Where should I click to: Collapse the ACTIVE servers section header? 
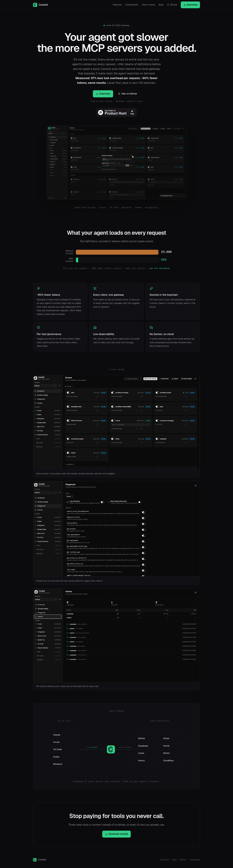tap(69, 386)
